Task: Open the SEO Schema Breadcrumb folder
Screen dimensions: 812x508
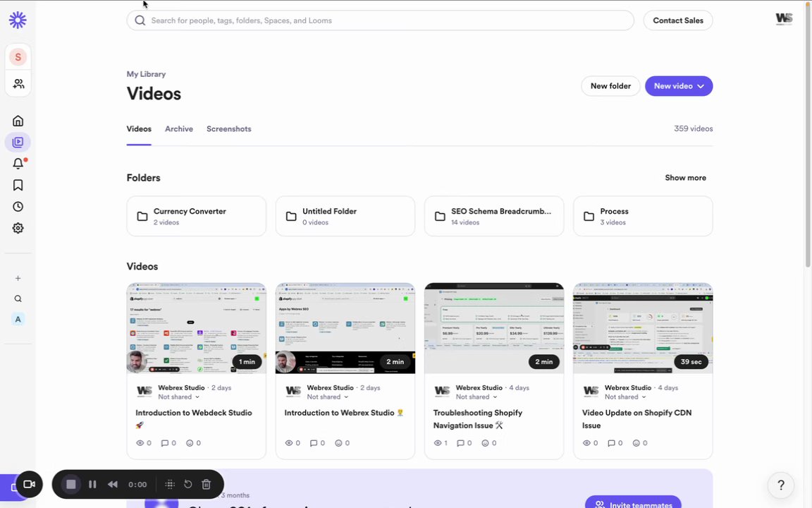Action: click(494, 216)
